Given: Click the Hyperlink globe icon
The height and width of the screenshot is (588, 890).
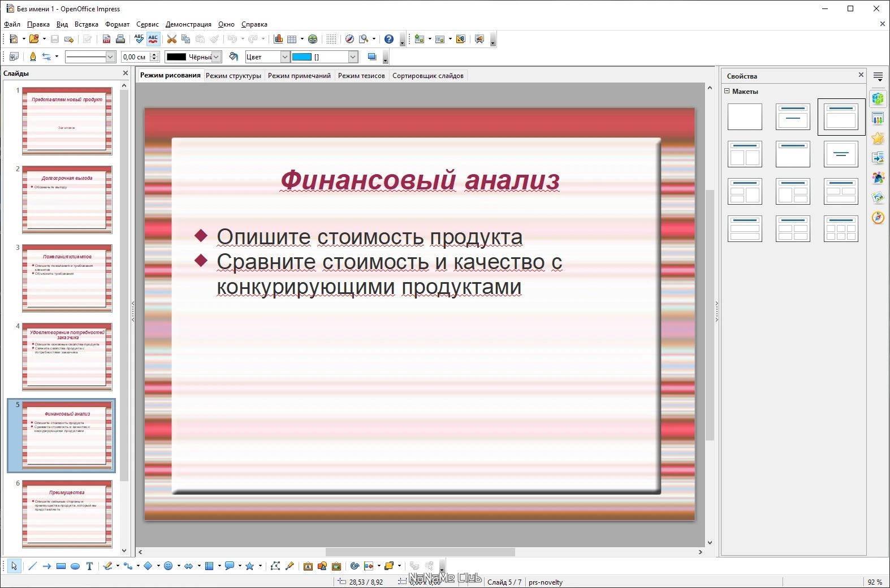Looking at the screenshot, I should click(x=313, y=39).
